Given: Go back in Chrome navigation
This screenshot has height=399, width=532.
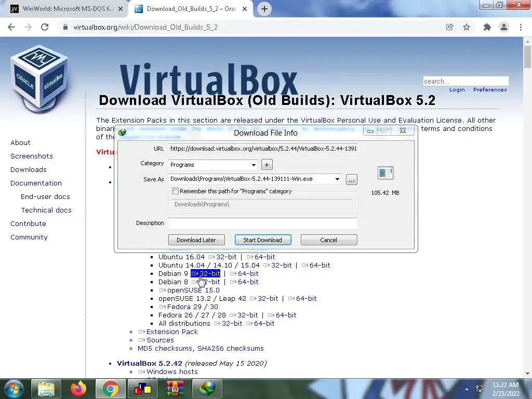Looking at the screenshot, I should tap(11, 27).
